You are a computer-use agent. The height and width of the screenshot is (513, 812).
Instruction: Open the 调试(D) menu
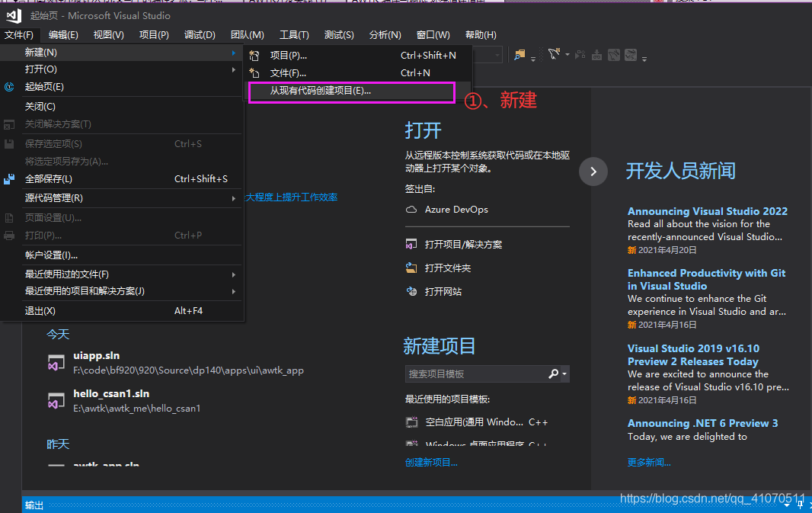tap(200, 35)
